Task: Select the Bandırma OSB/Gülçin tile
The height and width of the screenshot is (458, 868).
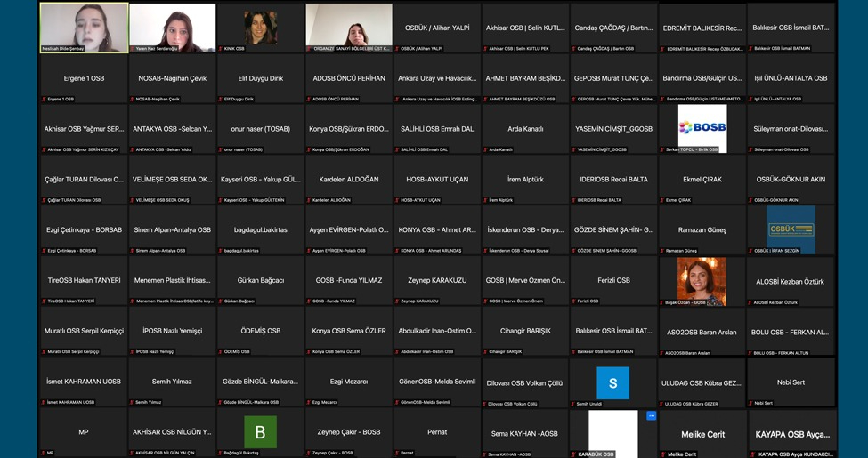Action: tap(702, 78)
